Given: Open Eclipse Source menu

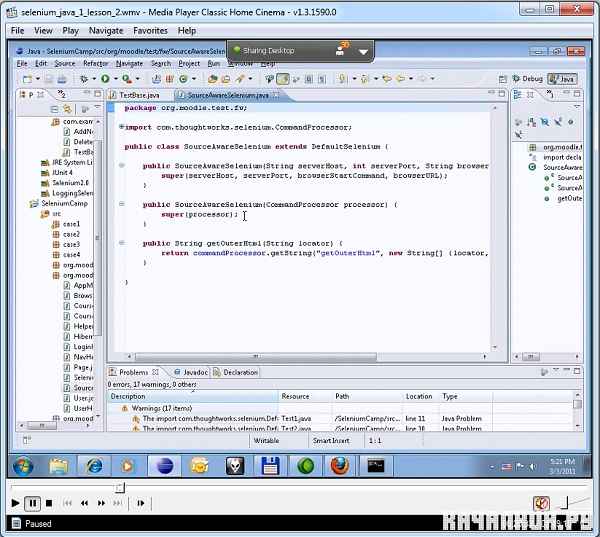Looking at the screenshot, I should (65, 64).
